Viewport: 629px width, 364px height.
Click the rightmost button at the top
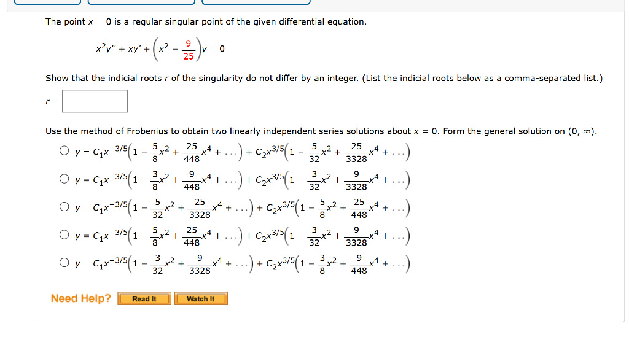(256, 2)
